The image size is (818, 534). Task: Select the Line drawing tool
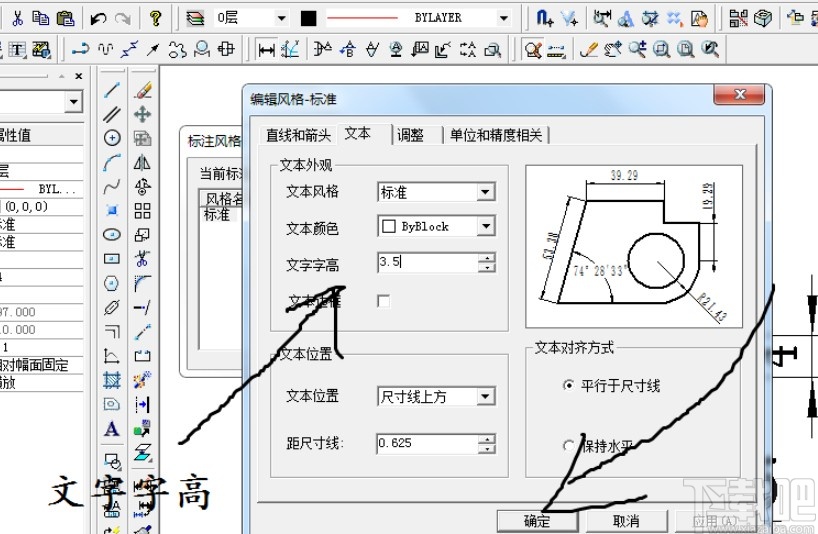pos(112,90)
